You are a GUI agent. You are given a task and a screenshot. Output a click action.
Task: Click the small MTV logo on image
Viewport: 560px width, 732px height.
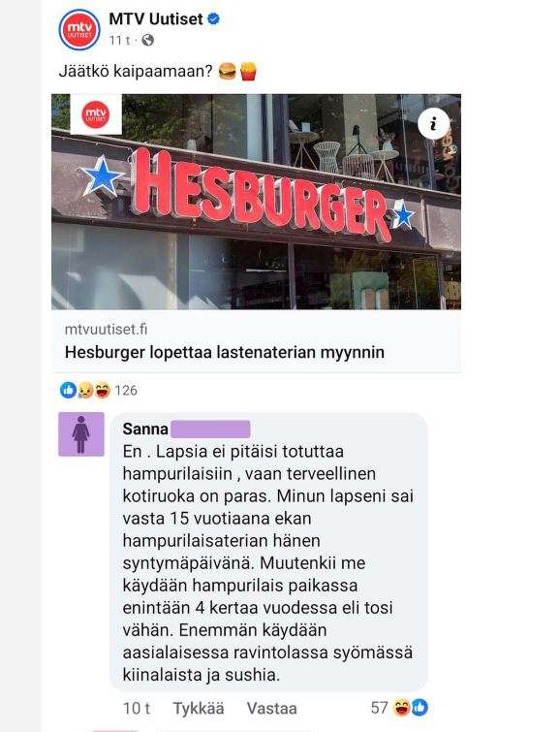point(96,114)
